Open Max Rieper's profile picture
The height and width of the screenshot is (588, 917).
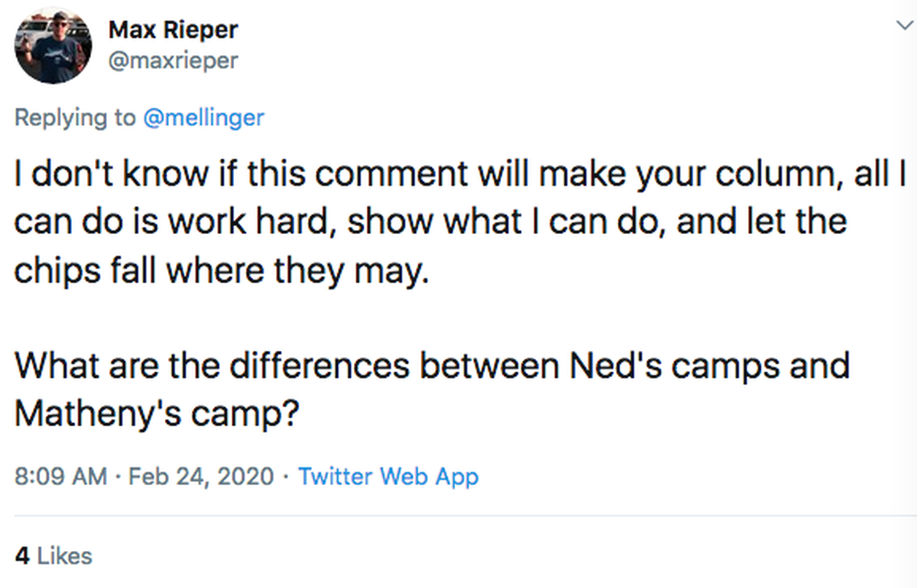(52, 47)
